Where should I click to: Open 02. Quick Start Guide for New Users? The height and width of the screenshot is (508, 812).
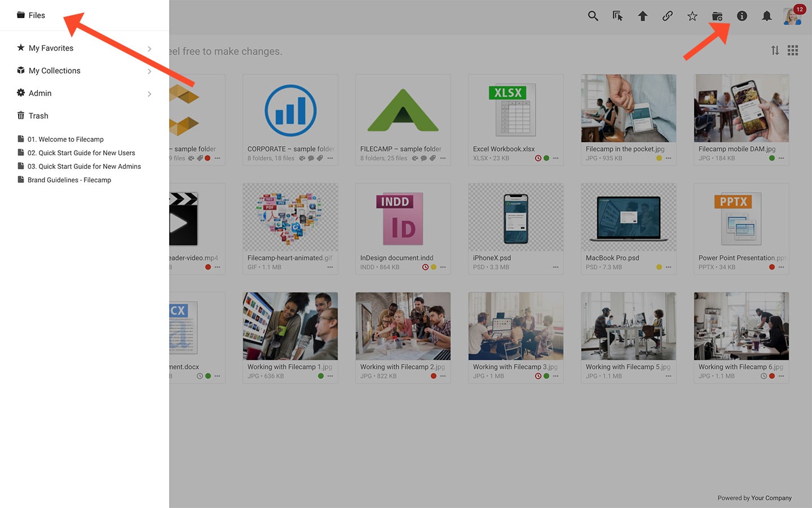coord(81,153)
